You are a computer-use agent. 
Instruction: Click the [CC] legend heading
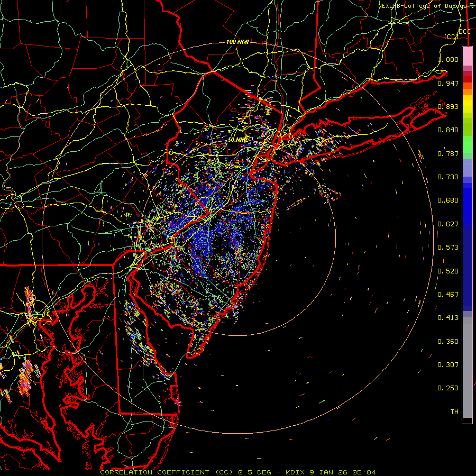point(451,36)
